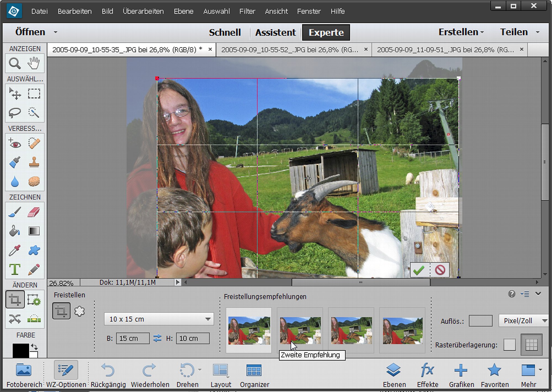Switch to document tab 2005-09-09_10-55-52_.JPG
The height and width of the screenshot is (392, 552).
pyautogui.click(x=290, y=50)
